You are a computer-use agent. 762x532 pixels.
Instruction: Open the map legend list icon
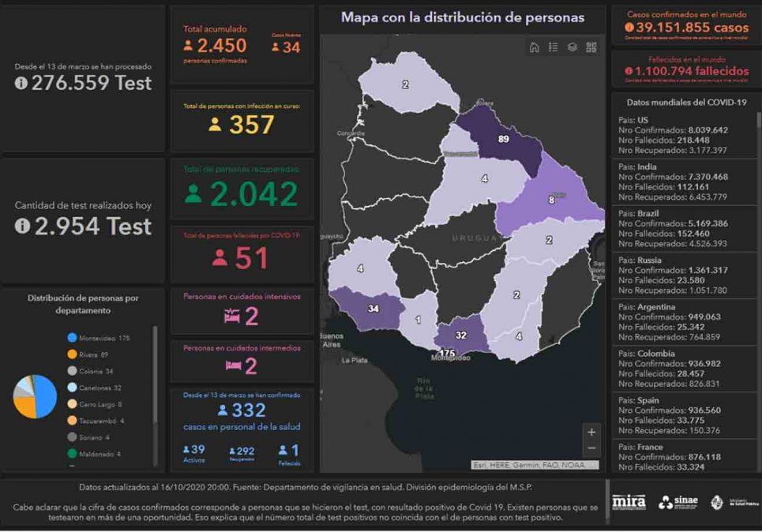554,47
